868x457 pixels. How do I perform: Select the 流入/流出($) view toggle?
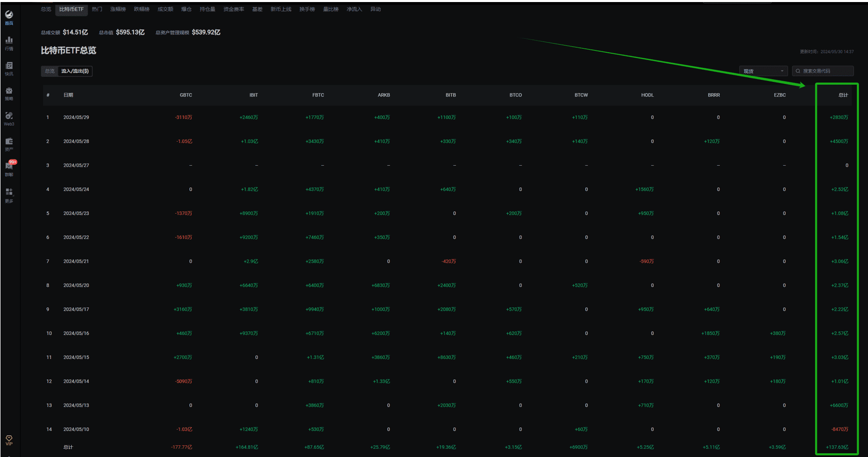coord(75,71)
